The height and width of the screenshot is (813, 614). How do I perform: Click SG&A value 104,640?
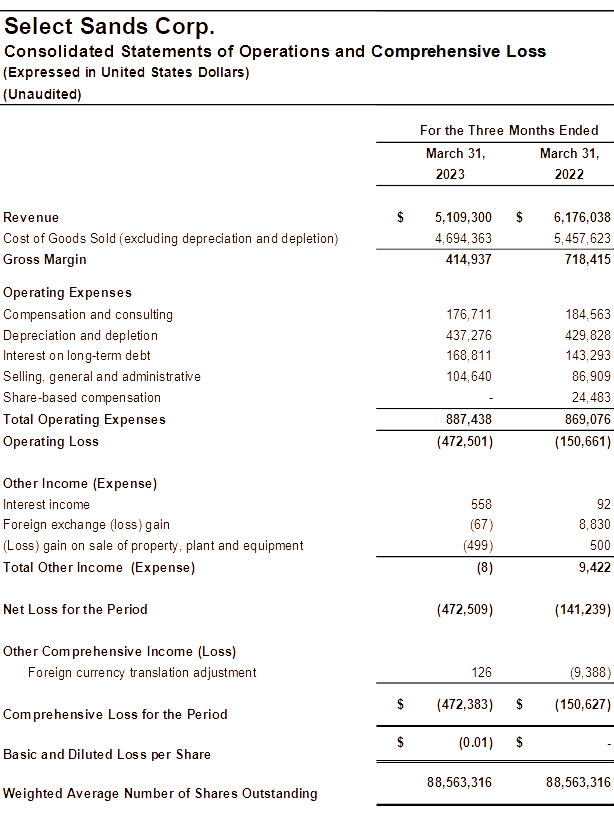(x=469, y=376)
